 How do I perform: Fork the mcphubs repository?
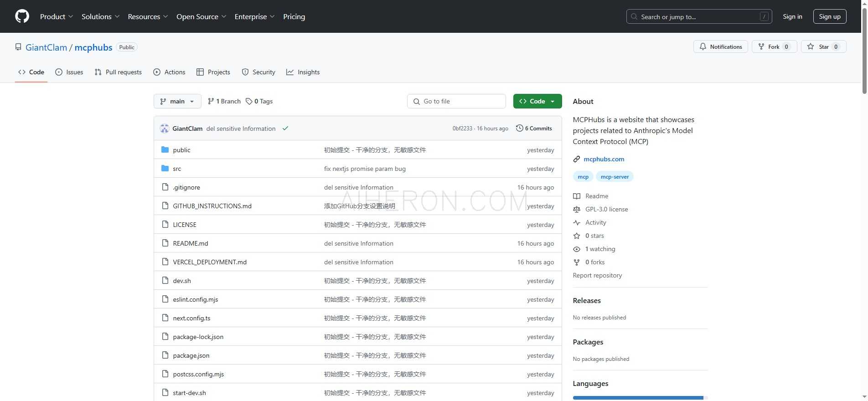click(x=774, y=46)
